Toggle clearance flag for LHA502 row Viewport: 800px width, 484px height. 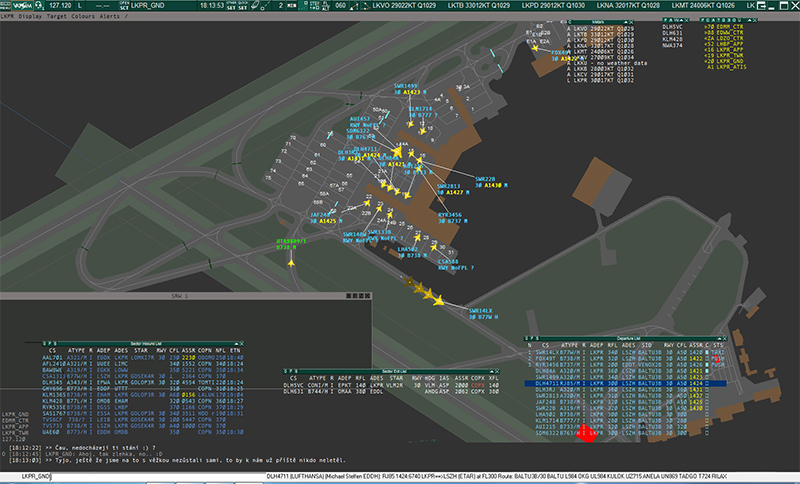coord(707,414)
